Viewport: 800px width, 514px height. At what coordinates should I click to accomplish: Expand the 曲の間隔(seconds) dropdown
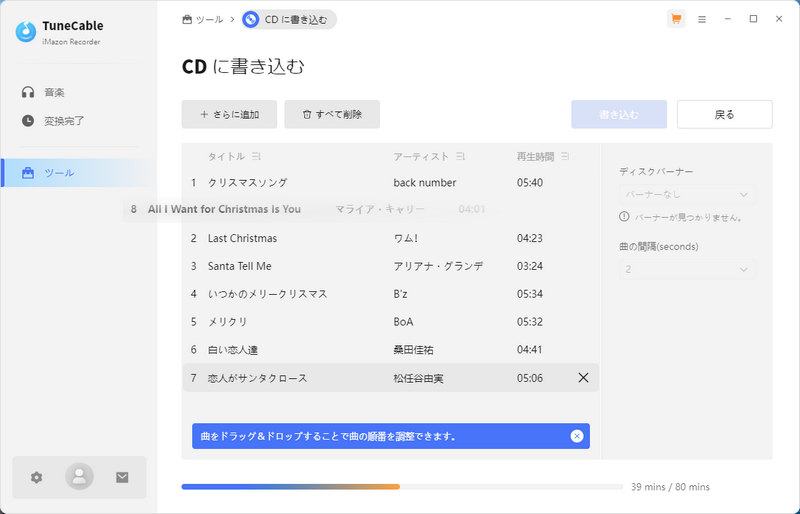pyautogui.click(x=687, y=269)
